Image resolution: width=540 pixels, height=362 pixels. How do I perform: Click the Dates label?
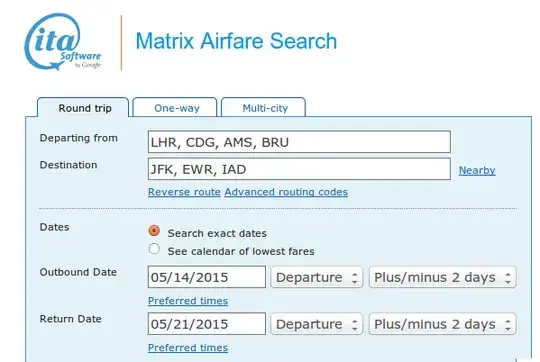(x=54, y=227)
